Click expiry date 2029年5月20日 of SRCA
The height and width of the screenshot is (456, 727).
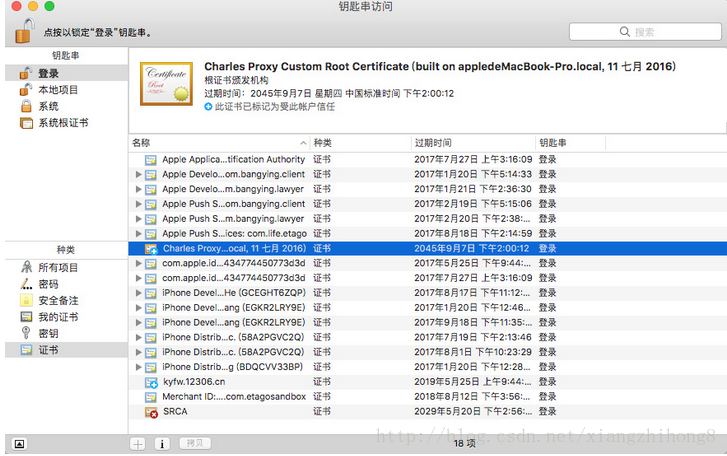[x=473, y=412]
